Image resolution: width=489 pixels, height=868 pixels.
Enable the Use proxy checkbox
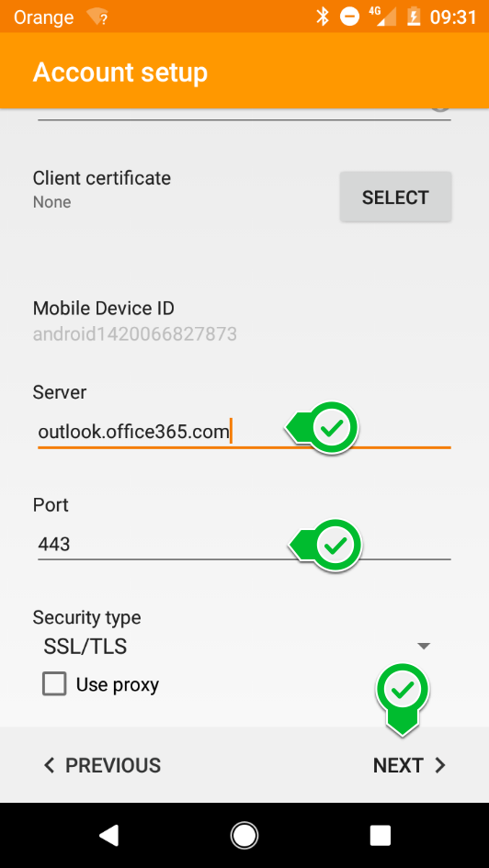click(54, 684)
